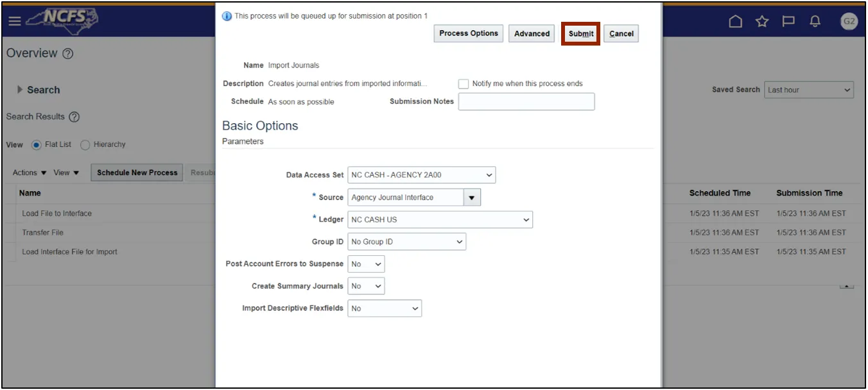Open the Actions menu
This screenshot has width=868, height=390.
click(30, 173)
